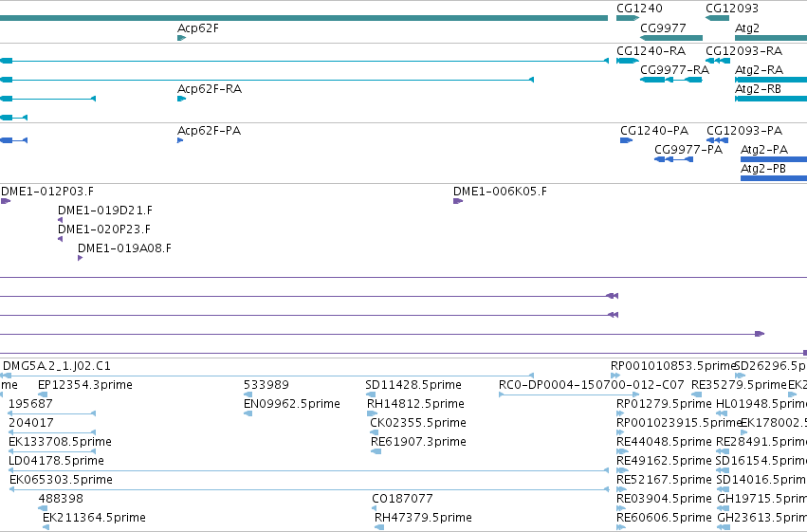
Task: Click the CG1240-RA transcript label
Action: [651, 51]
